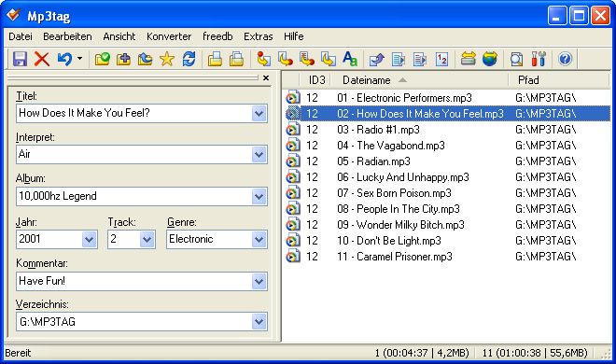616x364 pixels.
Task: Click the blue Undo arrow icon
Action: coord(64,60)
